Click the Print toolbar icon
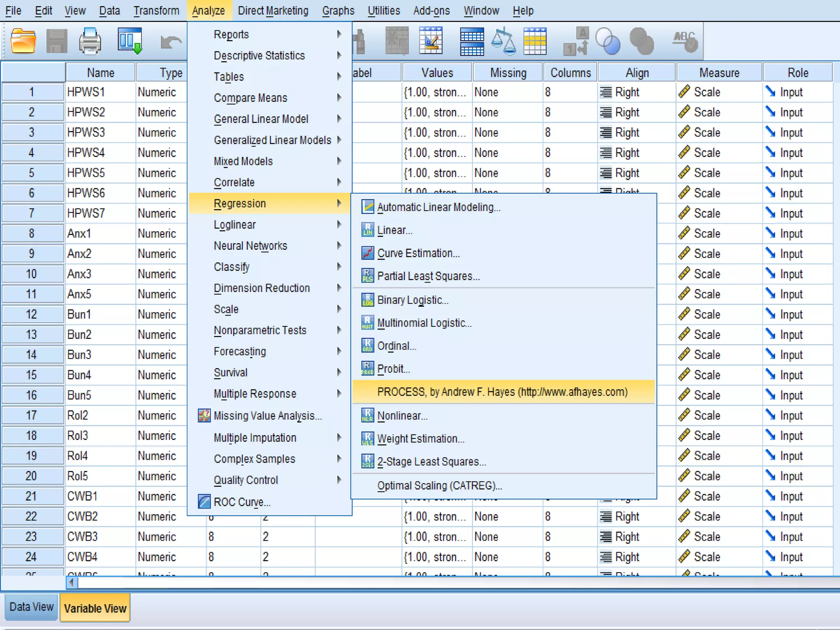Image resolution: width=840 pixels, height=630 pixels. pos(90,41)
